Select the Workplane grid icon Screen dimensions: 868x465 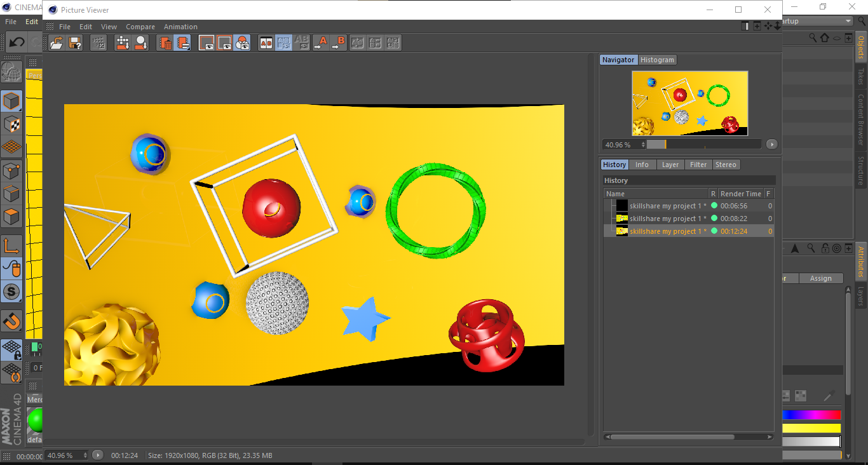pyautogui.click(x=11, y=147)
